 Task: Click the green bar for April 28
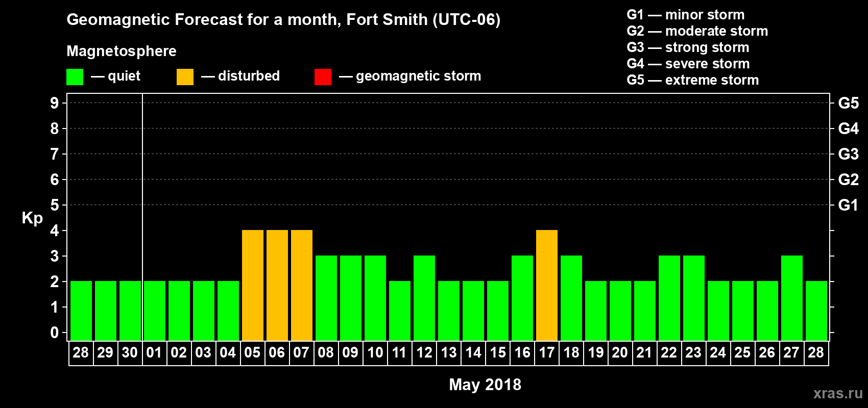click(x=81, y=311)
